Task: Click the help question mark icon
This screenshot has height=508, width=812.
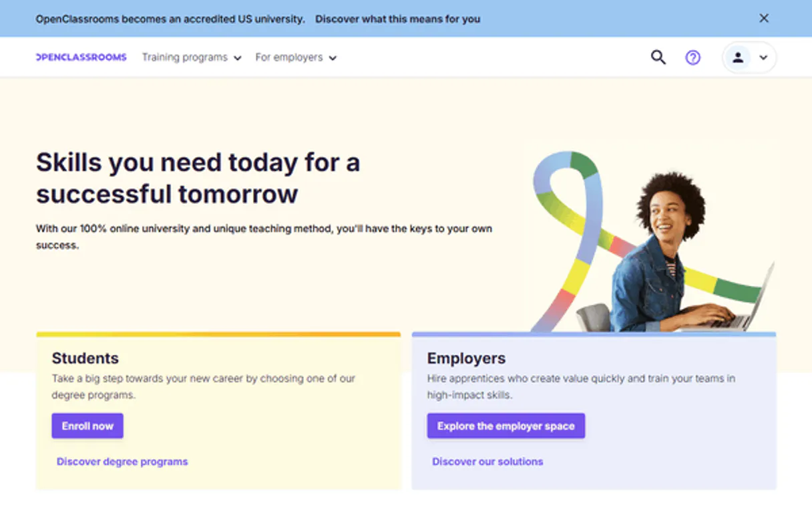Action: (x=693, y=57)
